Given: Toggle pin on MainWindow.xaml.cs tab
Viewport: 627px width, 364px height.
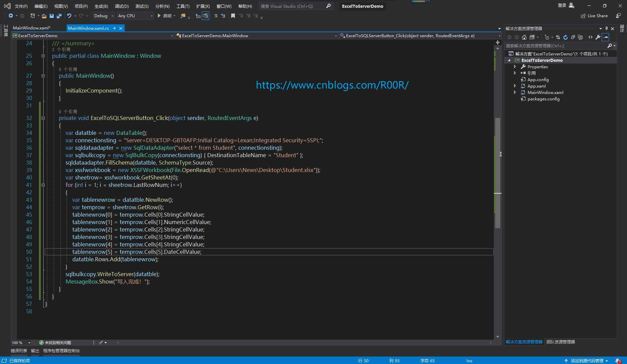Looking at the screenshot, I should pyautogui.click(x=114, y=28).
